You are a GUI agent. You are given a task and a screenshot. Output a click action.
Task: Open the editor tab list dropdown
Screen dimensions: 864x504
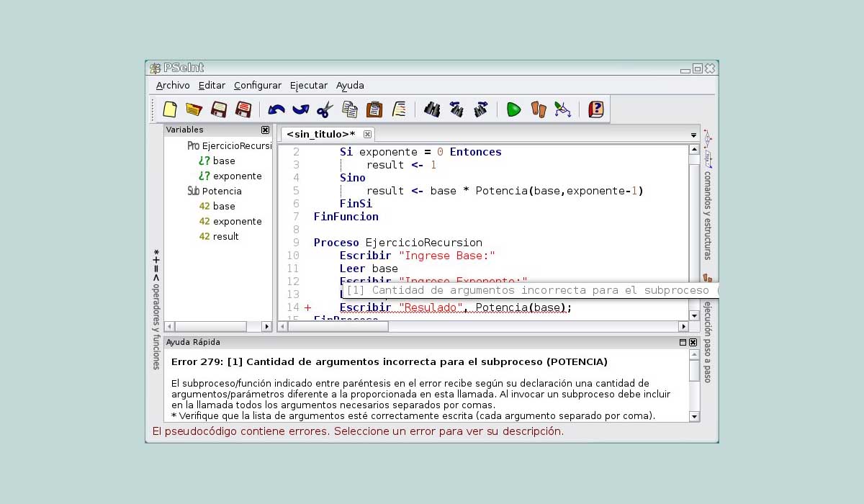click(x=693, y=135)
